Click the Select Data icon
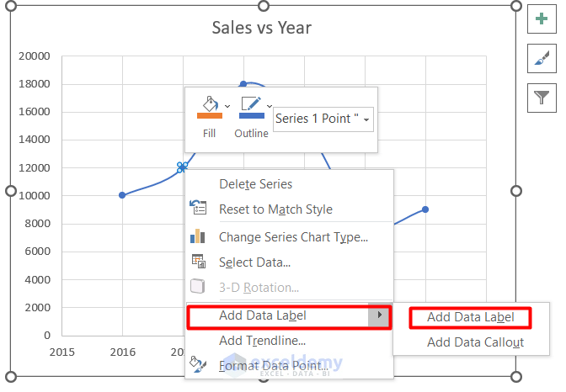Image resolution: width=566 pixels, height=392 pixels. (x=199, y=262)
